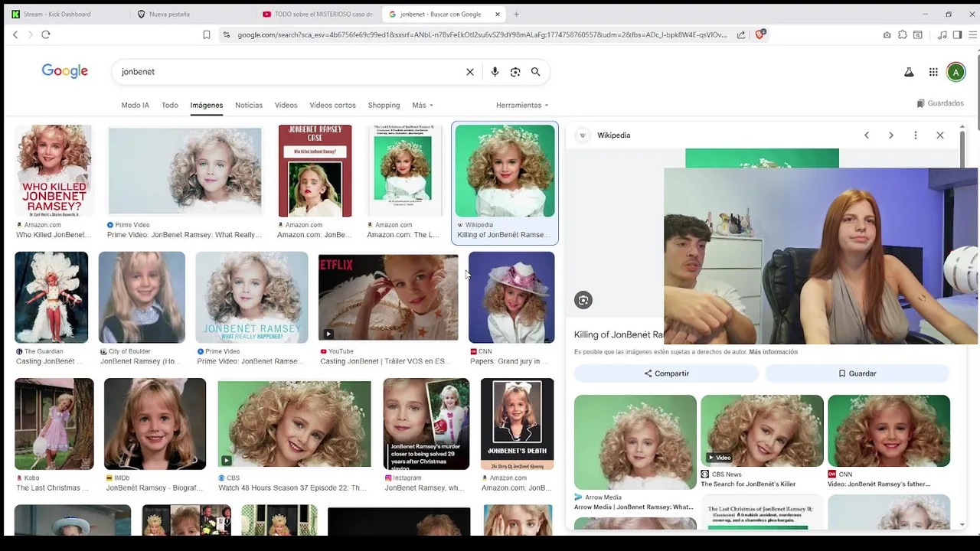This screenshot has width=980, height=551.
Task: Switch to the Modo IA tab
Action: pos(135,105)
